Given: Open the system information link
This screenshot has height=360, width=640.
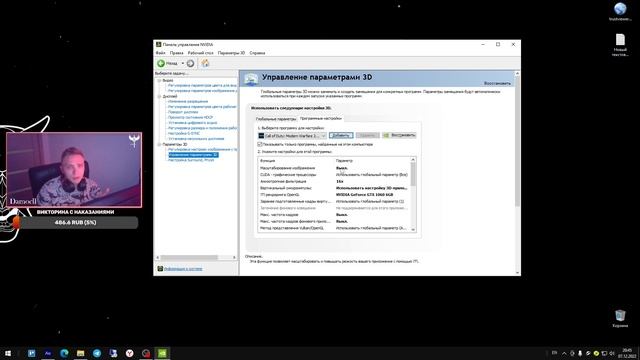Looking at the screenshot, I should tap(183, 269).
